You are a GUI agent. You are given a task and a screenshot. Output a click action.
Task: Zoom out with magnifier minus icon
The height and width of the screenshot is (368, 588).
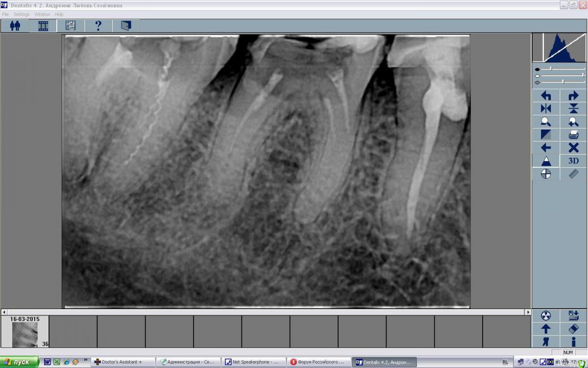[x=545, y=122]
